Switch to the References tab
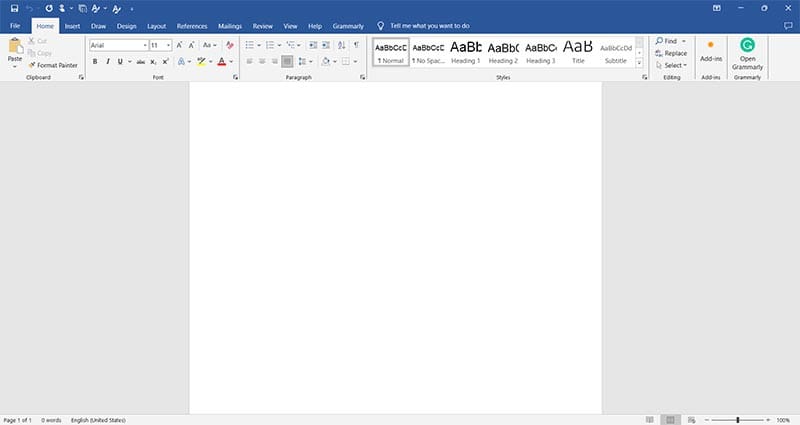800x425 pixels. 192,26
